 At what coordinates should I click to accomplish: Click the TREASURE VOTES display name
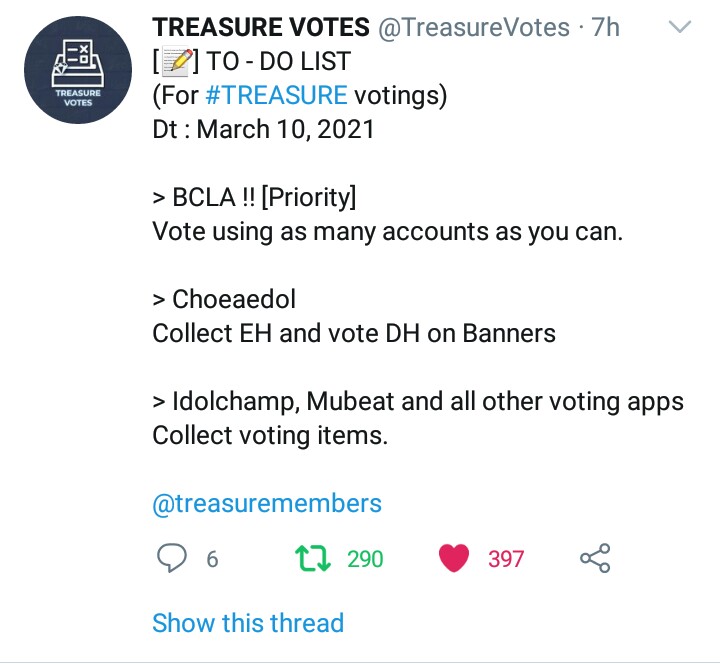pos(260,28)
